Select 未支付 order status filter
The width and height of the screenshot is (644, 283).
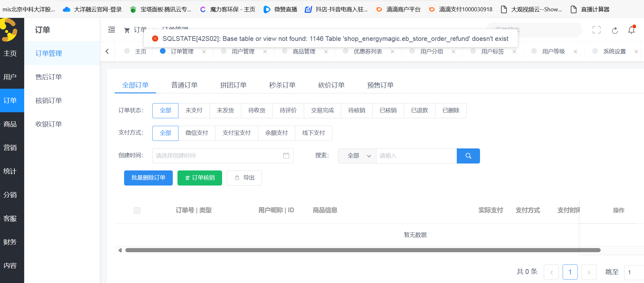(x=194, y=111)
